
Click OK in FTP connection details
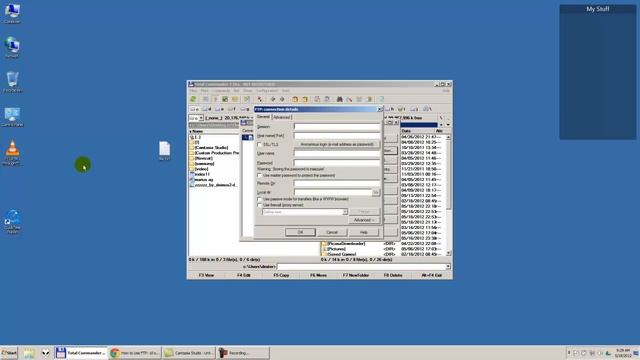[x=300, y=232]
